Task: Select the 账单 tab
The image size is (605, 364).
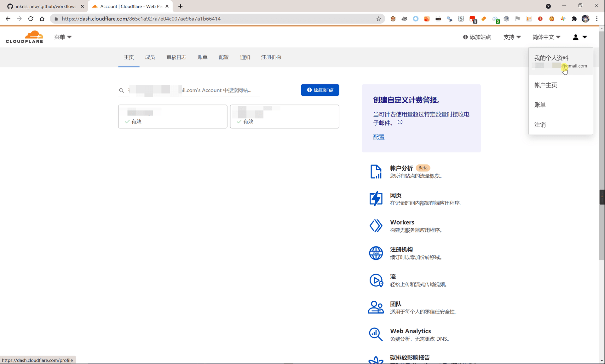Action: coord(202,57)
